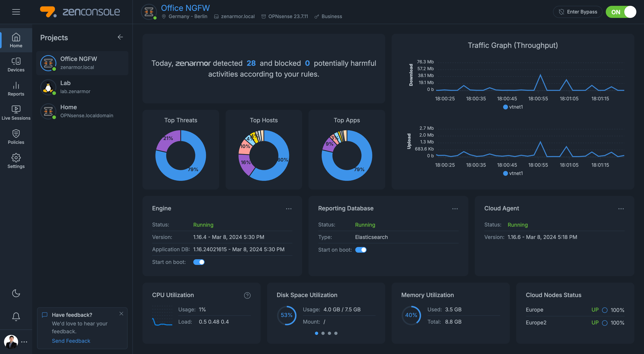
Task: Go to Live Sessions
Action: pos(16,113)
